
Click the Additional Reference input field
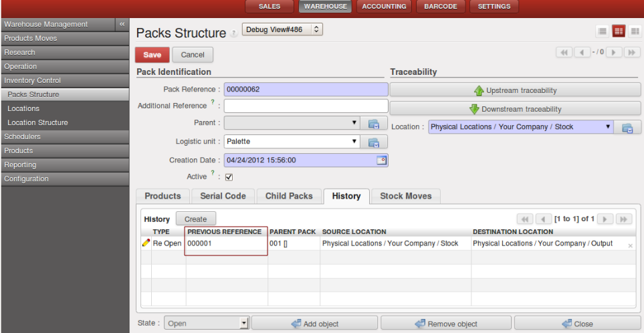tap(306, 106)
